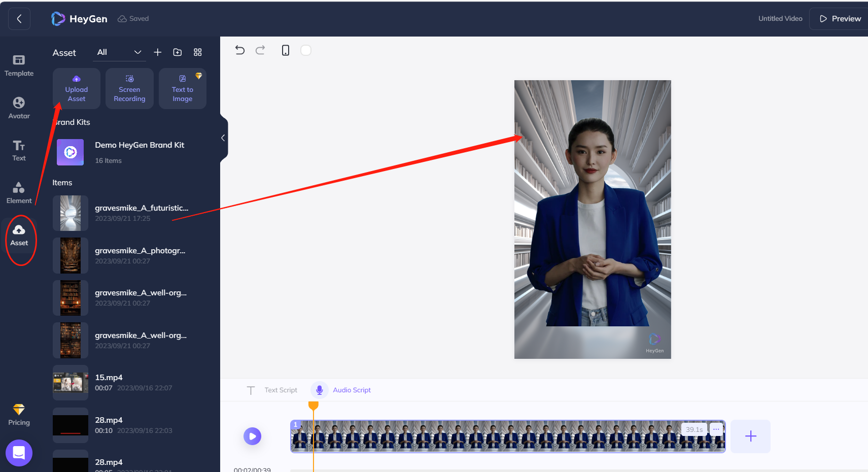Create a new asset folder

178,52
